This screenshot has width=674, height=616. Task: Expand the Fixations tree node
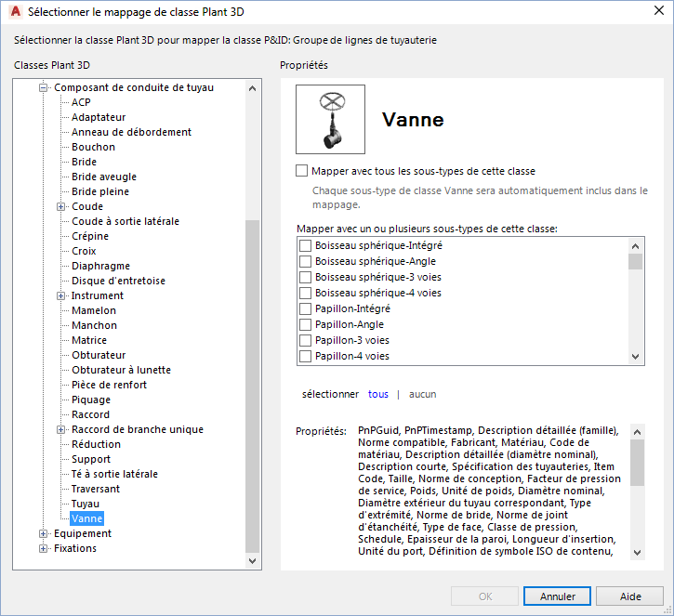(x=43, y=548)
